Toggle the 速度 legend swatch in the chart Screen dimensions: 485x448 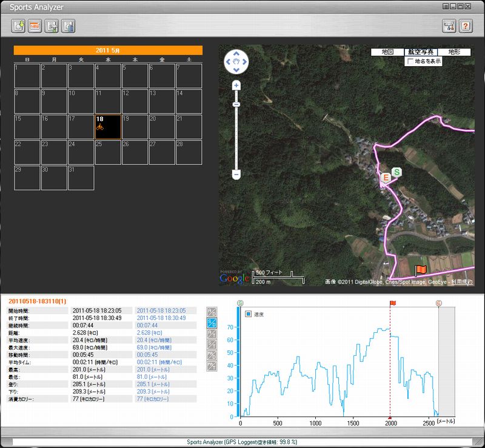(x=248, y=314)
